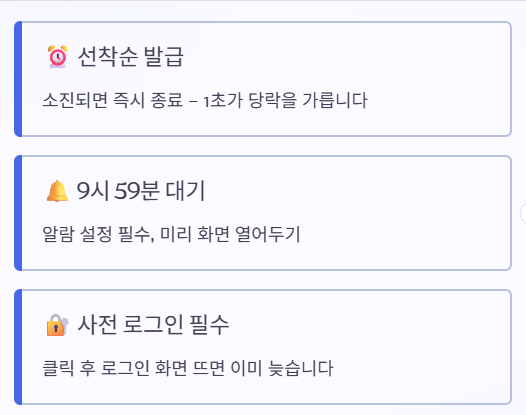Screen dimensions: 526x415
Task: Select the 사전 로그인 필수 heading
Action: [153, 325]
